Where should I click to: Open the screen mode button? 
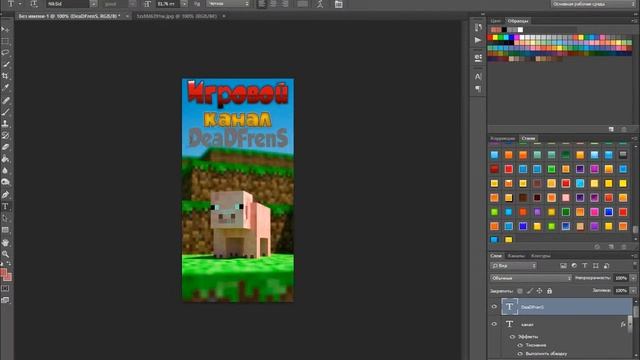[5, 300]
